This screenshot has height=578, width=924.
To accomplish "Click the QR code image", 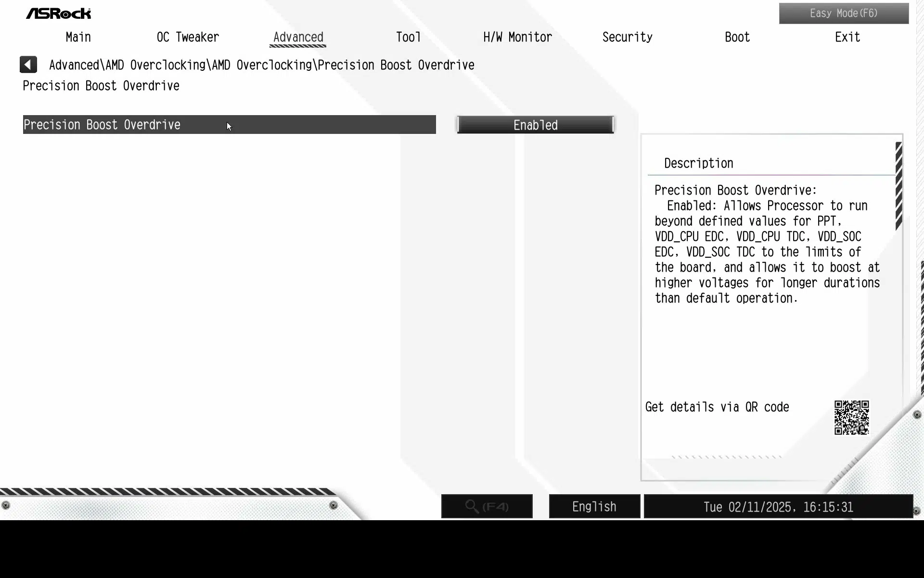I will [851, 418].
